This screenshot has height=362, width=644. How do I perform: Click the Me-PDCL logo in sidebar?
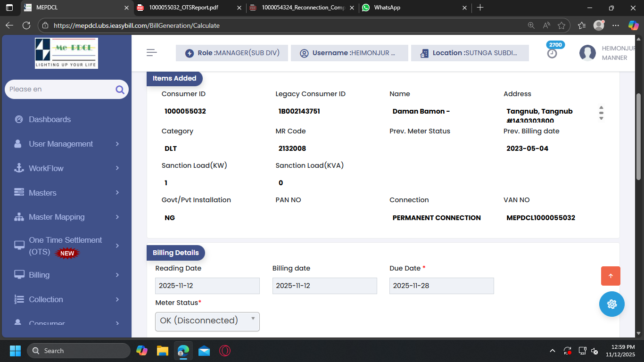click(x=66, y=53)
